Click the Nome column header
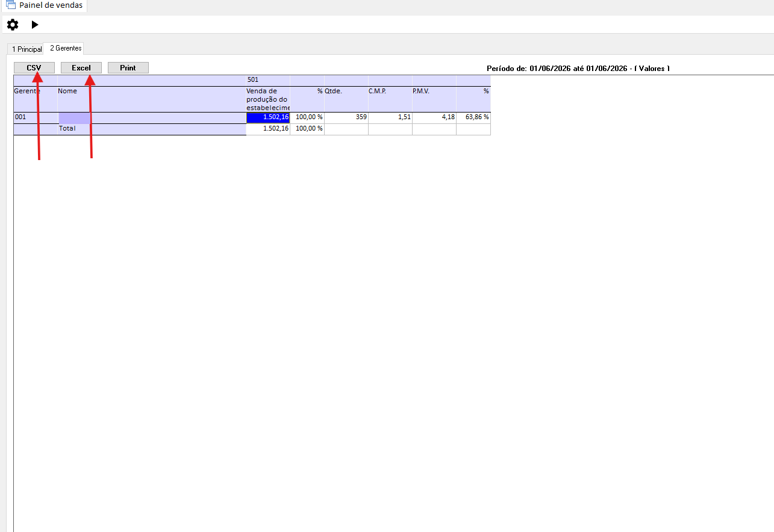Viewport: 774px width, 532px height. point(152,99)
